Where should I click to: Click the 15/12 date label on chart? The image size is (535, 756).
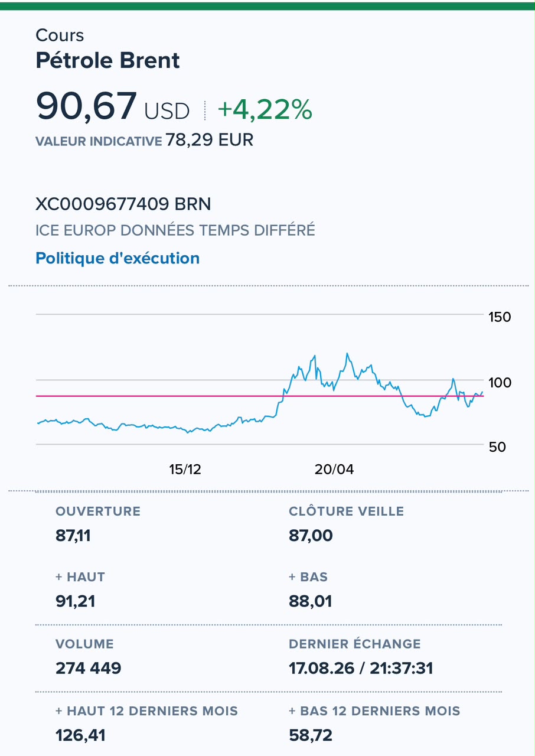pyautogui.click(x=185, y=470)
